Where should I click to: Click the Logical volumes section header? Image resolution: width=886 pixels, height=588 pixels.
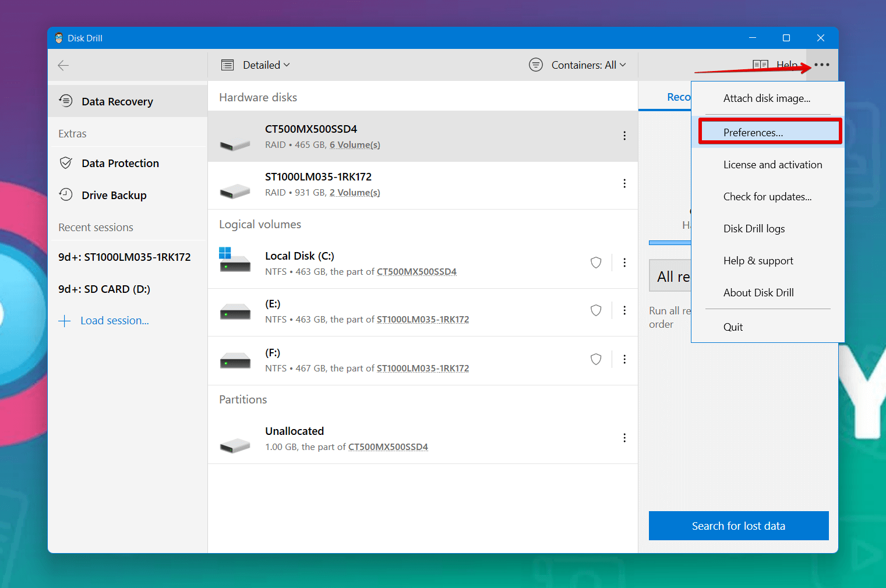(x=260, y=224)
